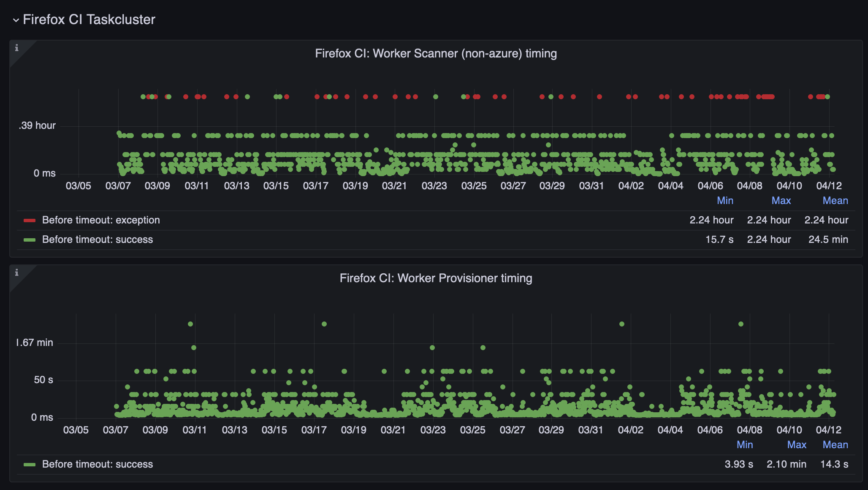Toggle Provisioner 'Before timeout: success' legend label
Image resolution: width=868 pixels, height=490 pixels.
pyautogui.click(x=98, y=464)
